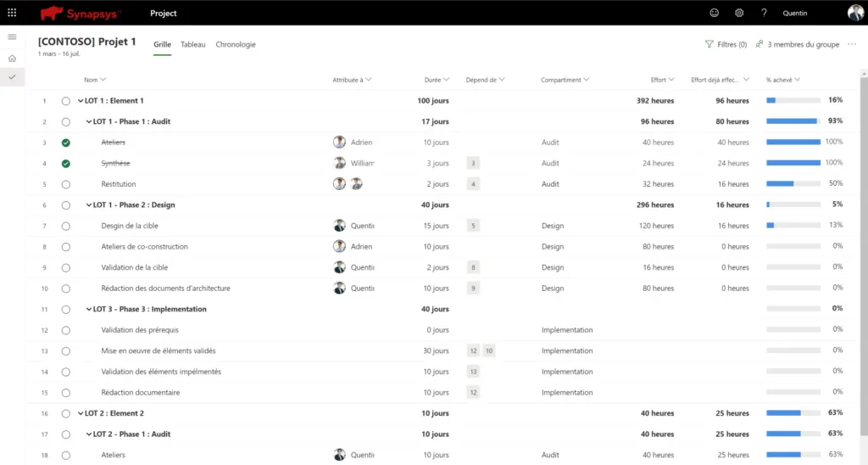Screen dimensions: 868x465
Task: Click 3 membres du groupe button
Action: point(797,44)
